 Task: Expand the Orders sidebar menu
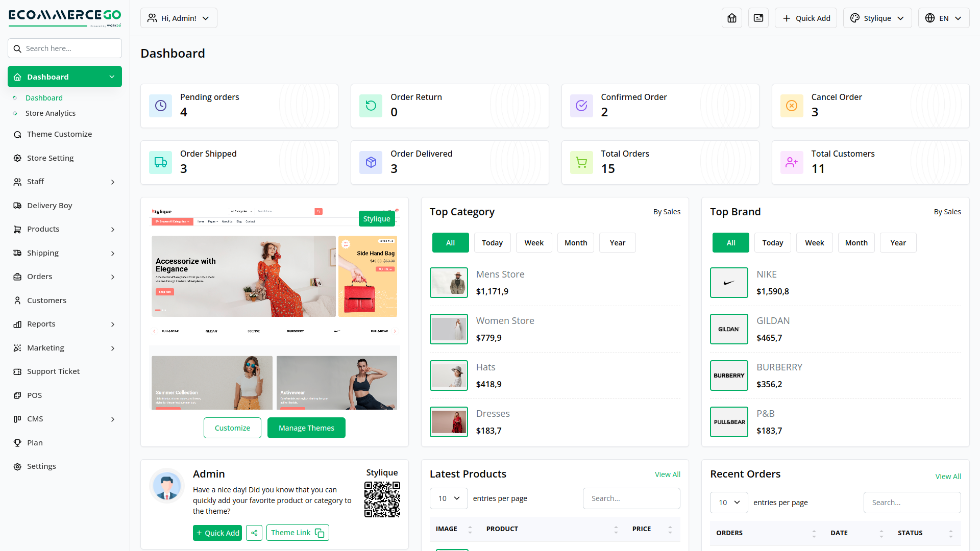pos(39,276)
